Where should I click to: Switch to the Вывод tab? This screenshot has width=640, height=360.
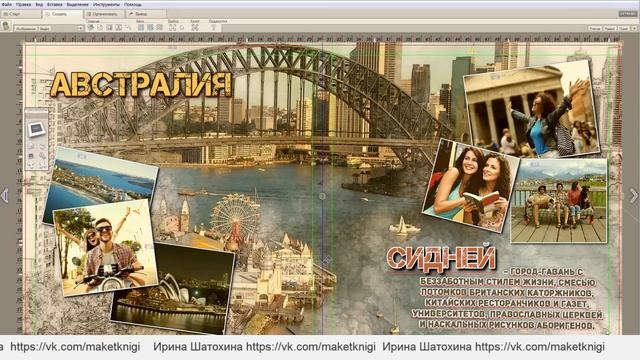tap(146, 14)
